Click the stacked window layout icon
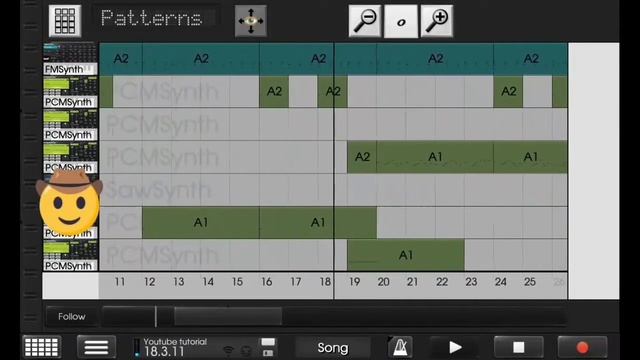This screenshot has width=640, height=360. coord(268,347)
